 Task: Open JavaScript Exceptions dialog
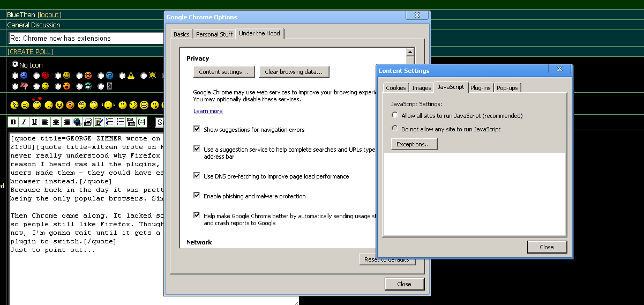[x=414, y=144]
